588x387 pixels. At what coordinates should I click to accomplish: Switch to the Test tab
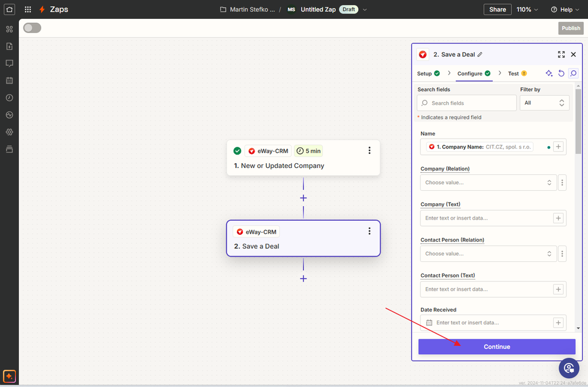(x=517, y=73)
